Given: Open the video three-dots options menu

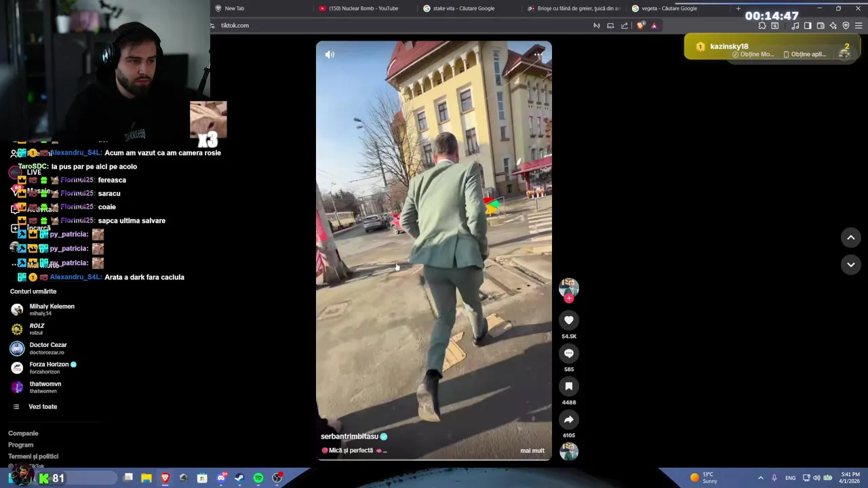Looking at the screenshot, I should 538,54.
